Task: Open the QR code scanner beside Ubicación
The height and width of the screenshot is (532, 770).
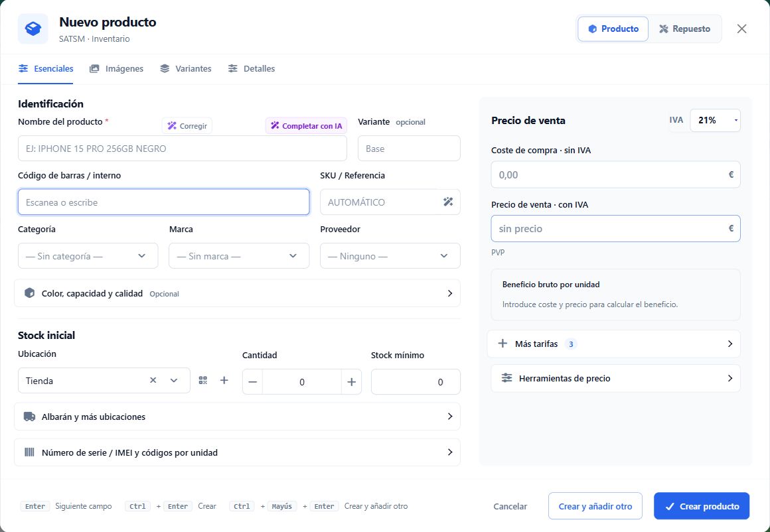Action: 203,380
